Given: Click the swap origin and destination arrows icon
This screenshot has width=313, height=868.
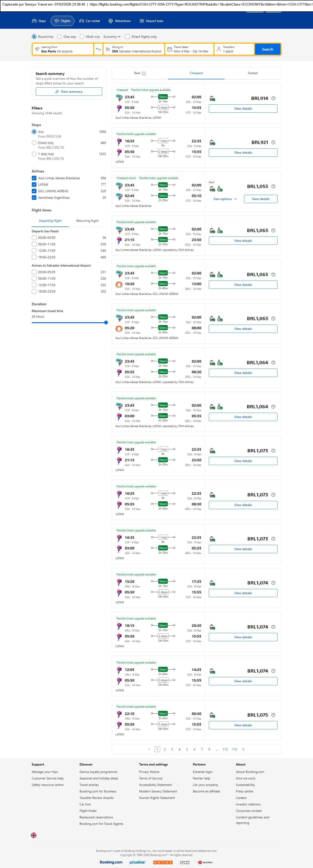Looking at the screenshot, I should (x=98, y=49).
